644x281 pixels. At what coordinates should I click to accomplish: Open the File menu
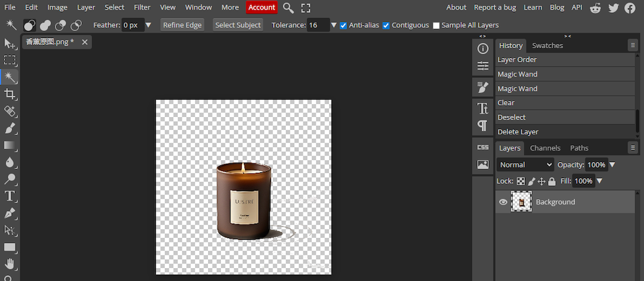tap(10, 7)
